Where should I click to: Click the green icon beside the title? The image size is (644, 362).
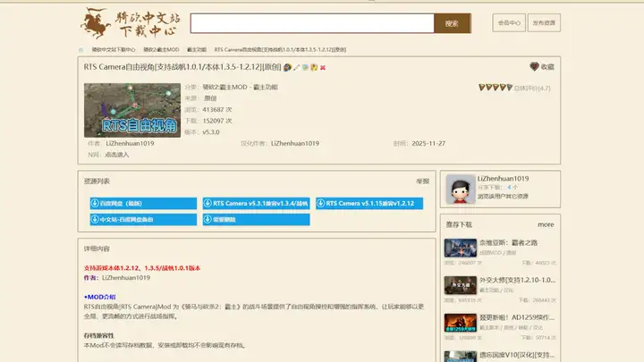[x=305, y=67]
